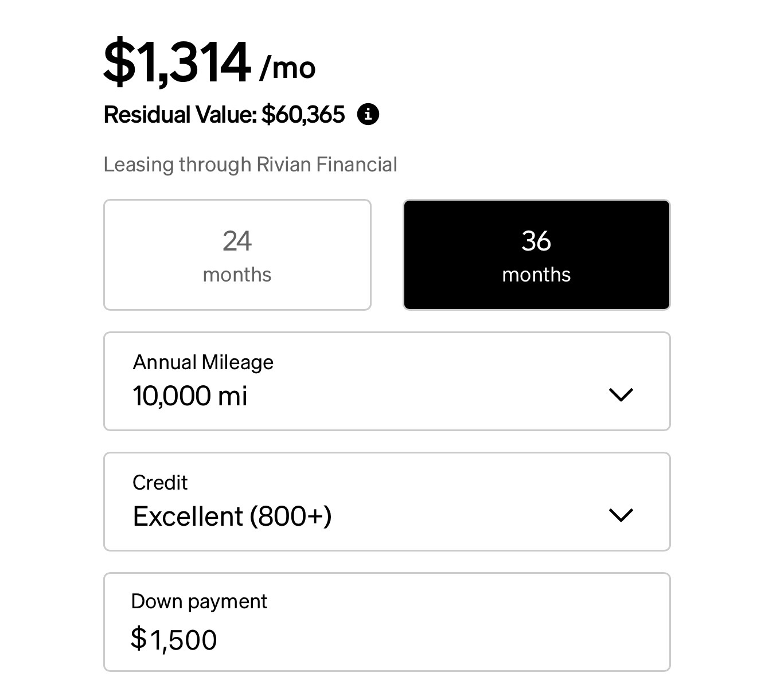The width and height of the screenshot is (757, 700).
Task: Select the 36 months lease term
Action: point(537,255)
